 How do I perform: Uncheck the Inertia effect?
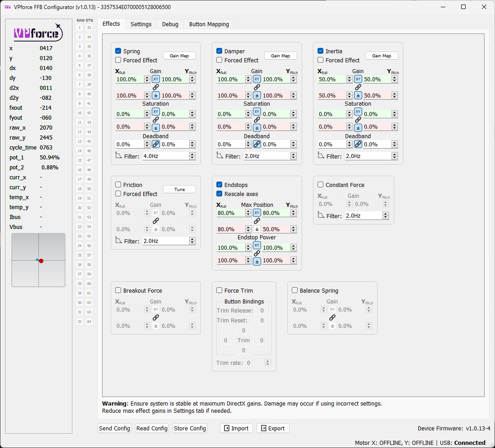click(x=320, y=51)
